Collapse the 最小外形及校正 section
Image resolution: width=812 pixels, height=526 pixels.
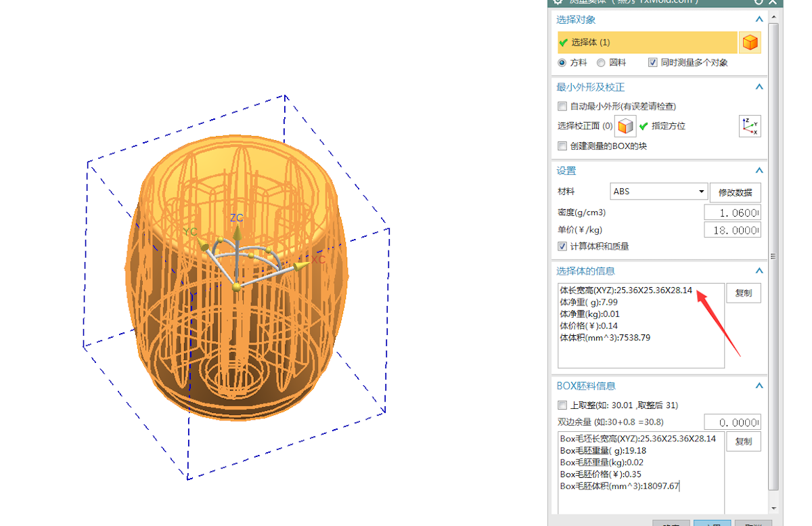[x=759, y=87]
